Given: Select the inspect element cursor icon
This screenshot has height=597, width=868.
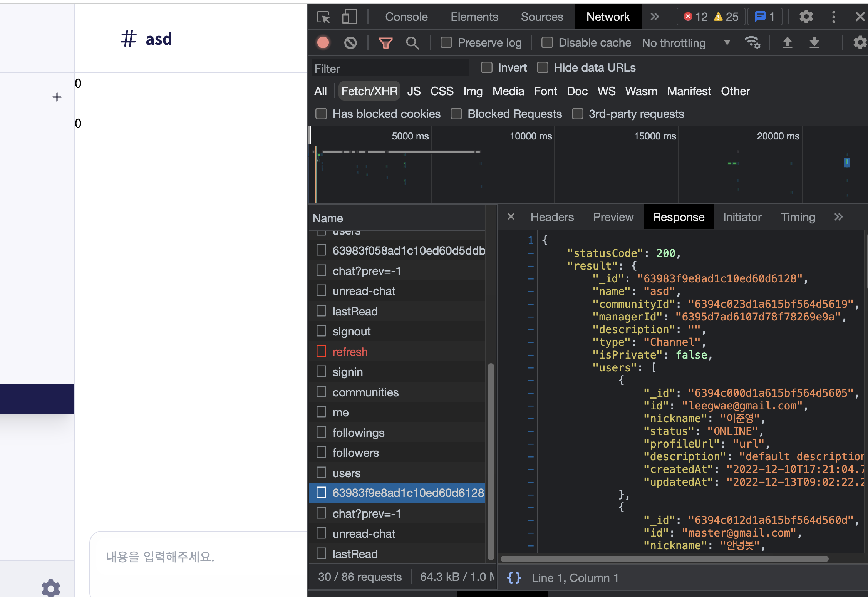Looking at the screenshot, I should click(x=323, y=17).
